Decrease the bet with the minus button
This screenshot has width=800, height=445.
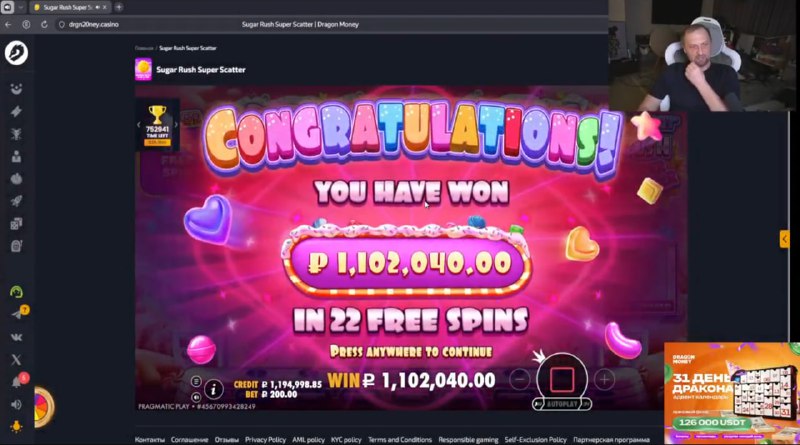(x=520, y=380)
